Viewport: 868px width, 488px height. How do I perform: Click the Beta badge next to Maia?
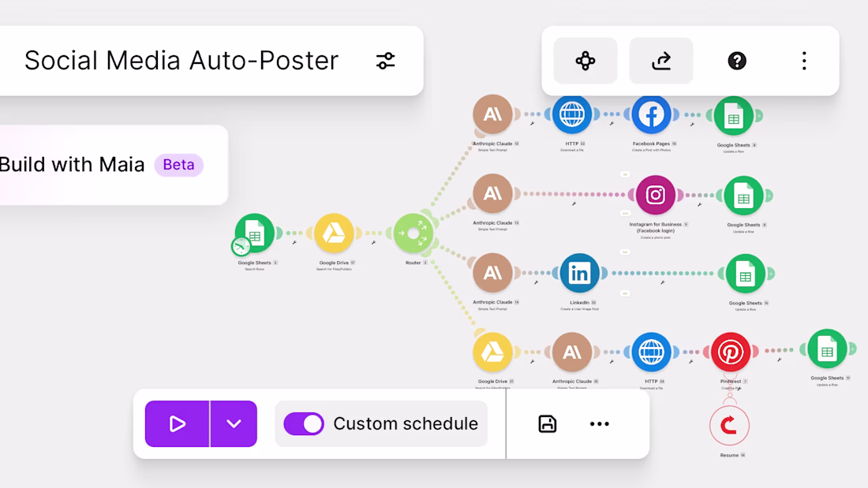coord(179,165)
